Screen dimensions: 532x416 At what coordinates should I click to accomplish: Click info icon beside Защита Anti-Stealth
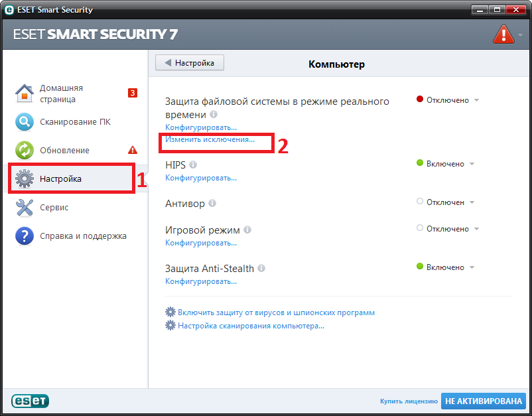coord(261,269)
